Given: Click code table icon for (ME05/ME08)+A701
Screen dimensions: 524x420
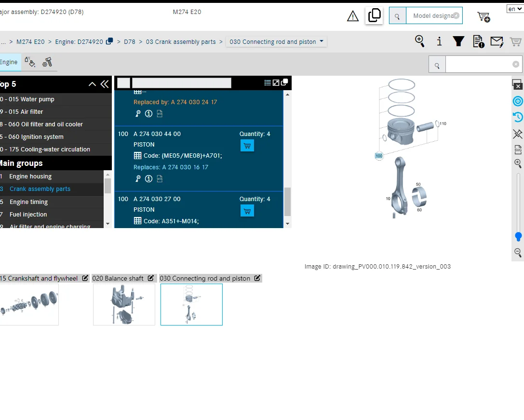Looking at the screenshot, I should click(138, 155).
